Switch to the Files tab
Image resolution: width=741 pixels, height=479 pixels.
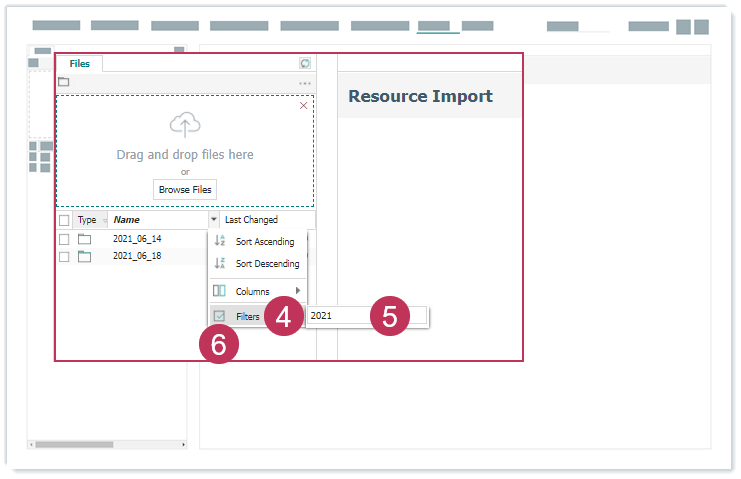[79, 63]
